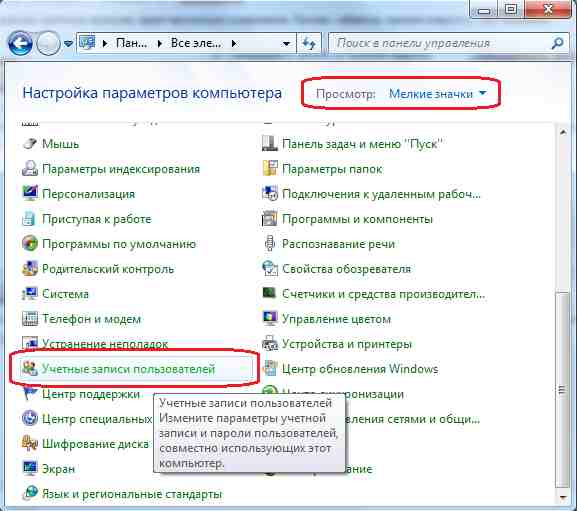Click the Счетчики и средства производительности icon
This screenshot has width=577, height=511.
pyautogui.click(x=269, y=294)
